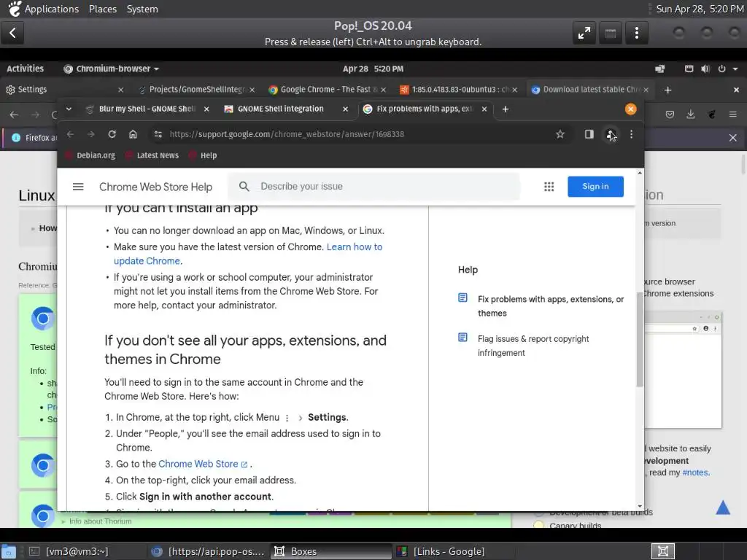This screenshot has width=747, height=560.
Task: Click the Boxes back arrow button
Action: point(12,33)
